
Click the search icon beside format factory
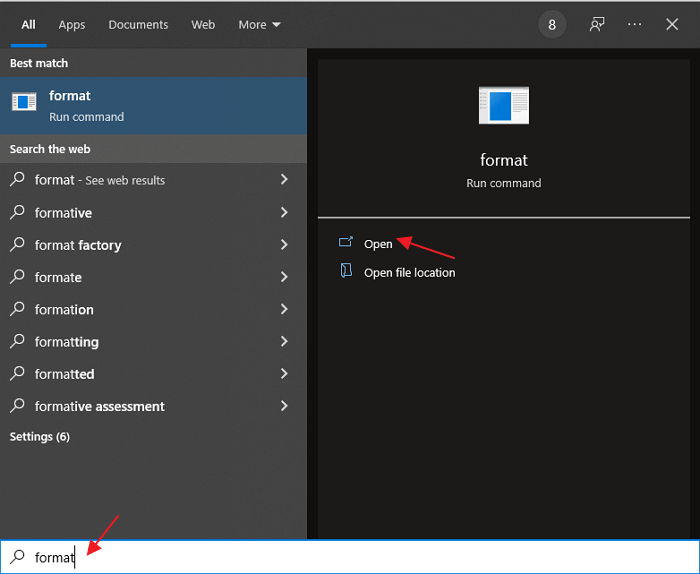pos(17,245)
